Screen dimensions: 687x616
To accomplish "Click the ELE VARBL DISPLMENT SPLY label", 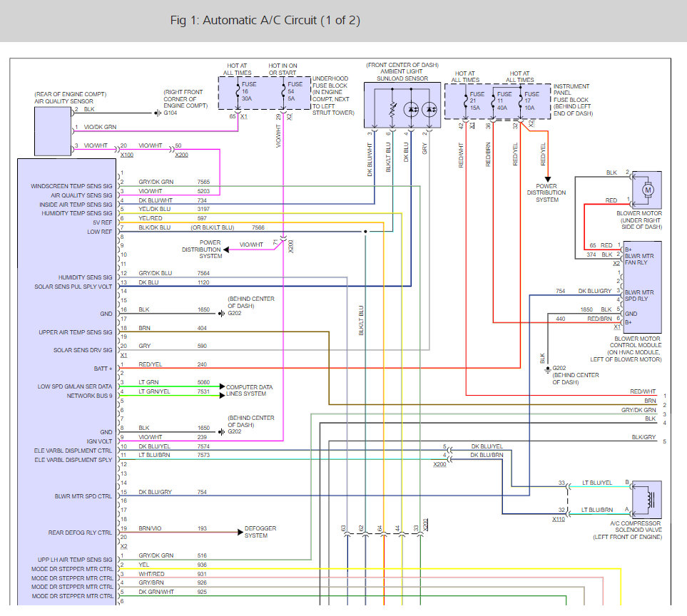I will (x=73, y=460).
